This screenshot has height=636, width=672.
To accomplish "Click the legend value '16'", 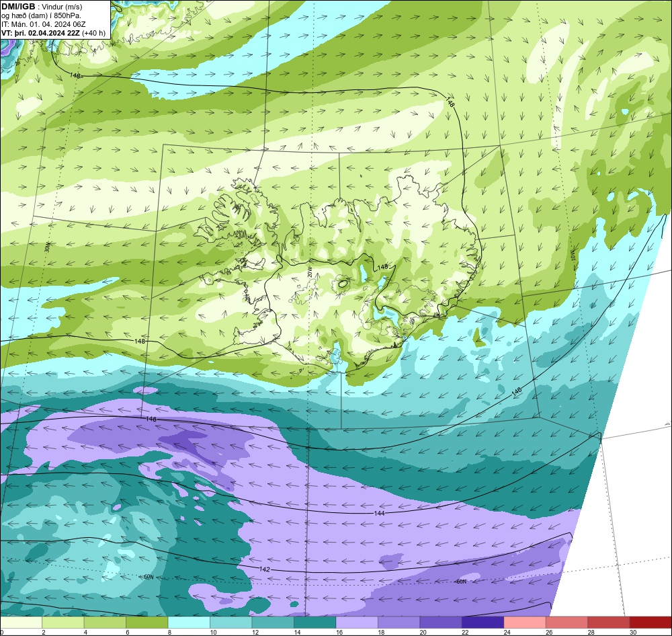I will click(339, 632).
